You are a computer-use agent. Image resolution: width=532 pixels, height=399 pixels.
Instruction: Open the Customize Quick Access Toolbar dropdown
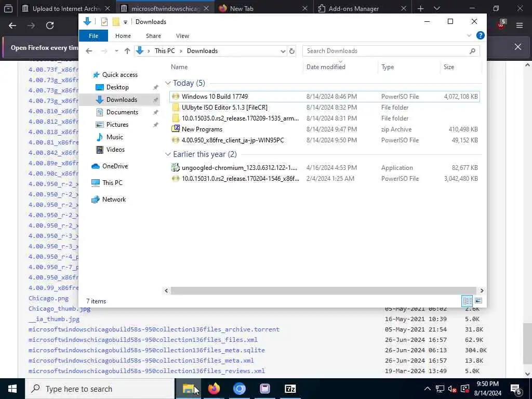125,22
